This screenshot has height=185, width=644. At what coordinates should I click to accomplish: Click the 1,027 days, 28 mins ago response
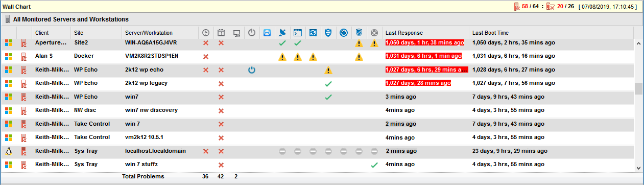418,83
